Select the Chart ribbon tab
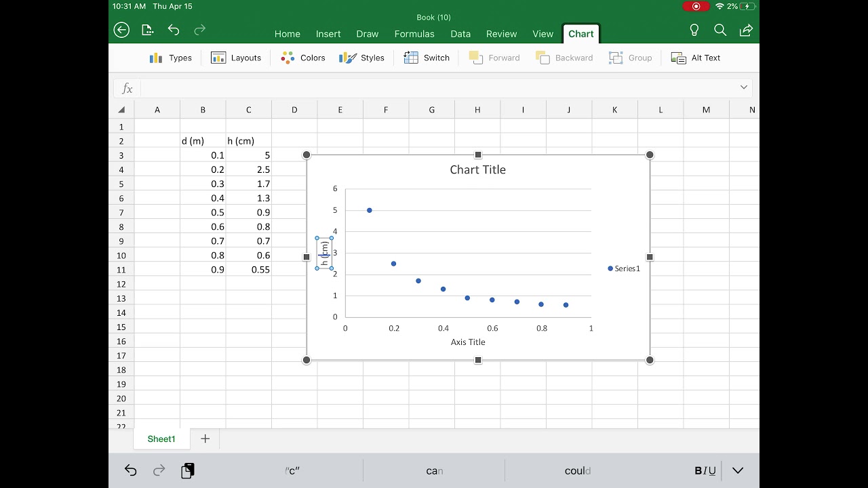Screen dimensions: 868x488 tap(581, 34)
